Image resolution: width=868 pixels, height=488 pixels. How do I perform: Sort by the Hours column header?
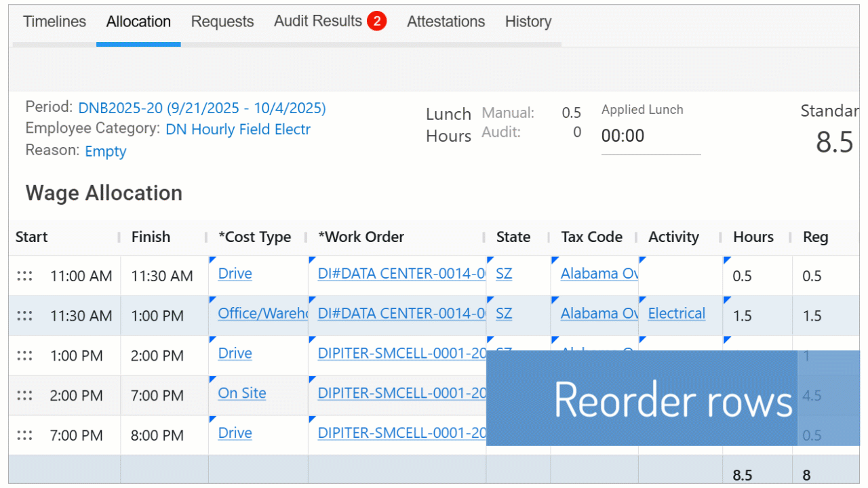click(x=753, y=237)
